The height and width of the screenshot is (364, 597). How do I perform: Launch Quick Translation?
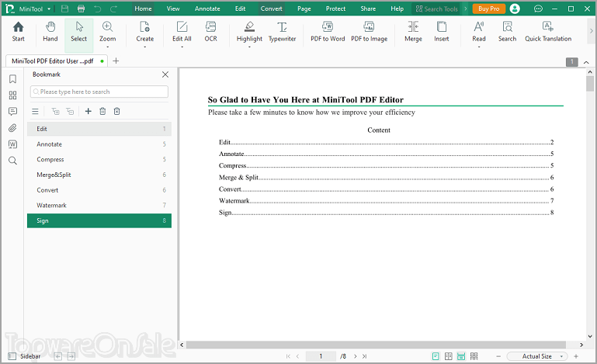click(548, 32)
